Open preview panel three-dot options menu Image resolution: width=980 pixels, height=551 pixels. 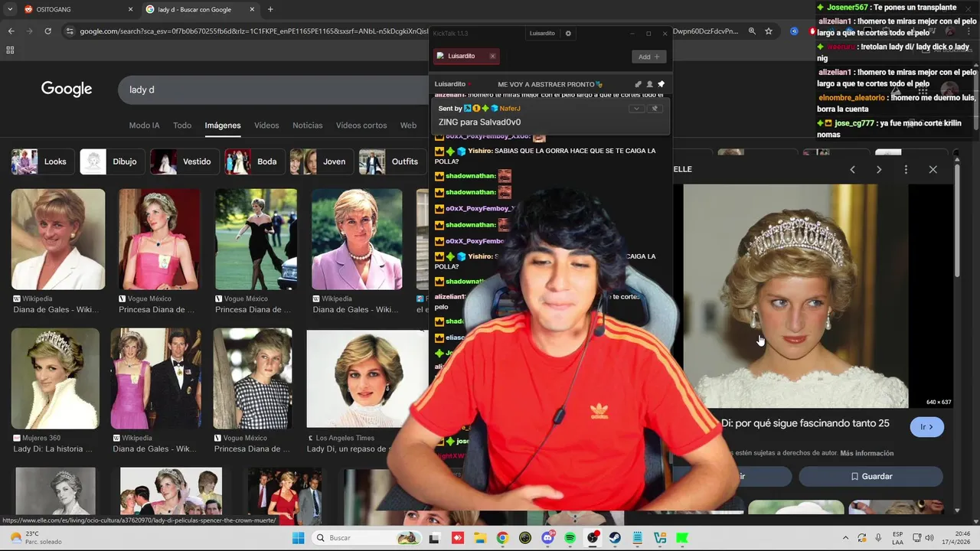click(x=906, y=169)
